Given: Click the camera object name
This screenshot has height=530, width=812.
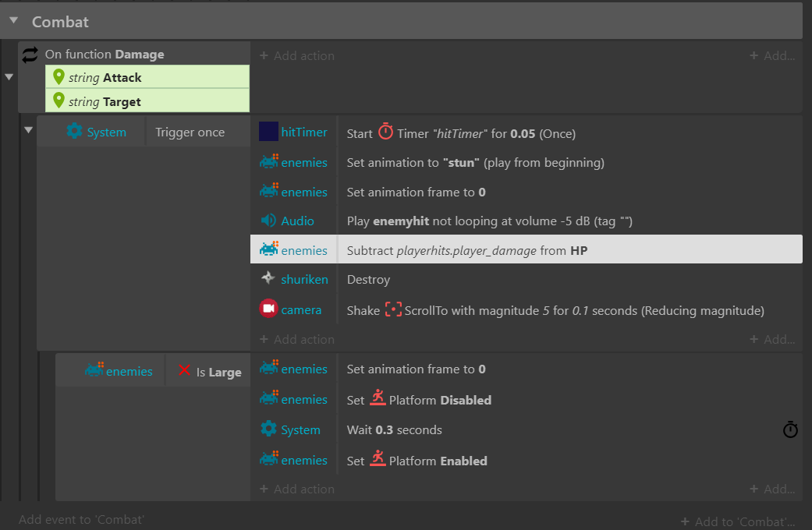Looking at the screenshot, I should click(x=301, y=310).
